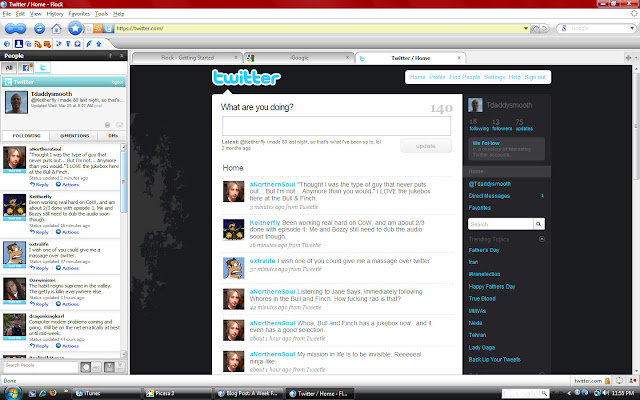Viewport: 640px width, 400px height.
Task: Open the Find People link
Action: (464, 77)
